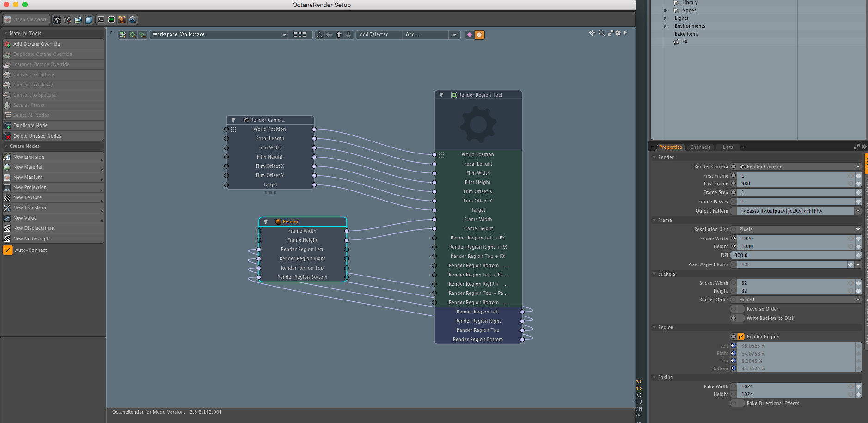Open the Workspace dropdown
Screen dimensions: 868x423
click(x=219, y=35)
